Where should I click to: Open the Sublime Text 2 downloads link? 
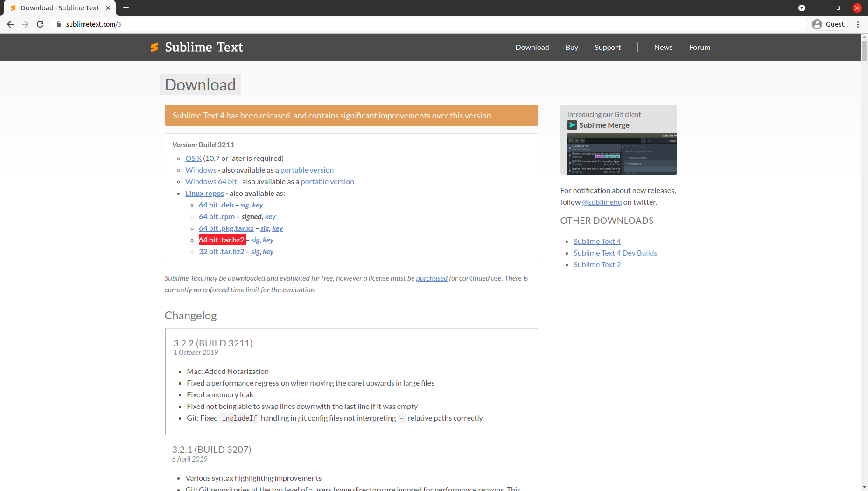click(x=597, y=264)
